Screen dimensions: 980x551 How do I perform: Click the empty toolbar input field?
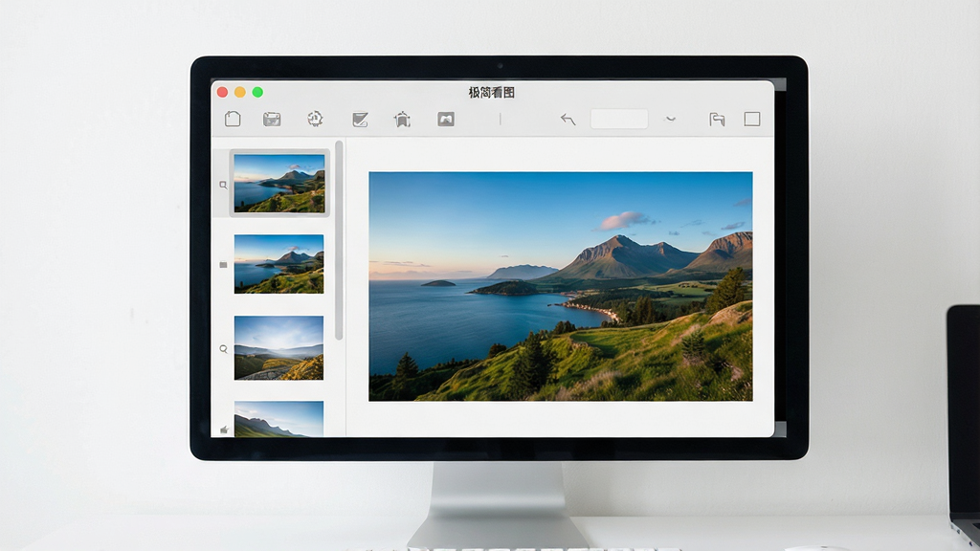point(619,119)
